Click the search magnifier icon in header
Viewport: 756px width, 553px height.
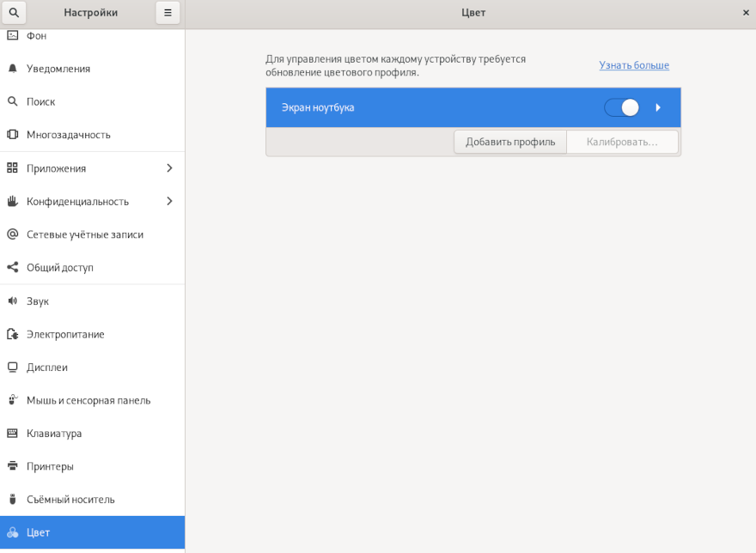pyautogui.click(x=13, y=13)
